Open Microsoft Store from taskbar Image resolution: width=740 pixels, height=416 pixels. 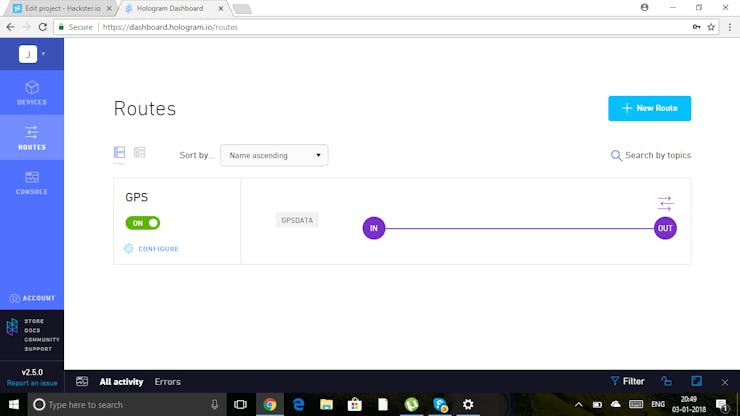[x=354, y=405]
